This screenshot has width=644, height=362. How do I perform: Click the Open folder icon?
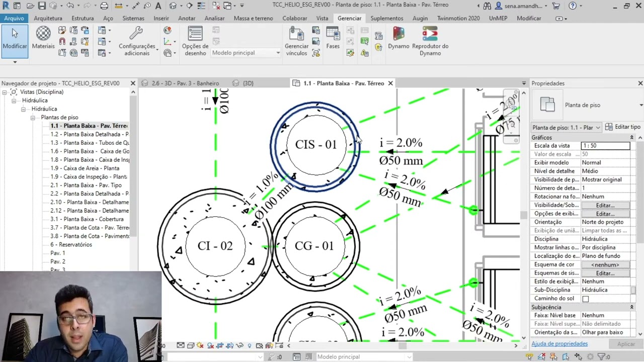click(30, 6)
